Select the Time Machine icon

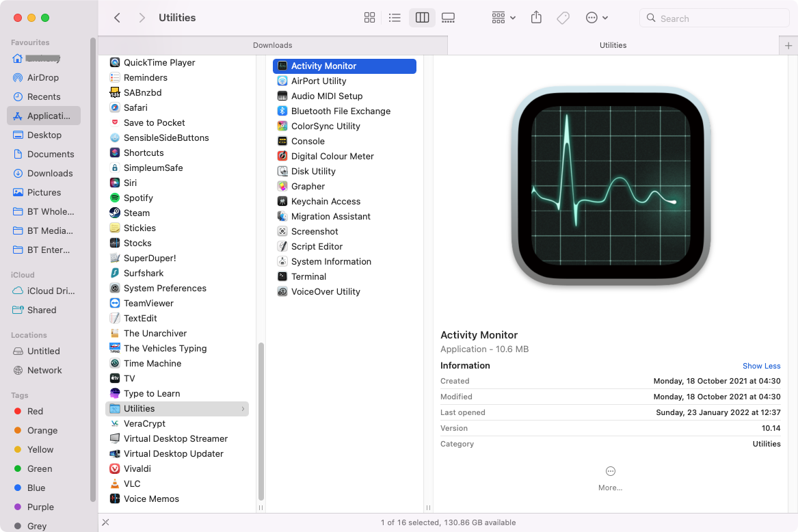pos(115,364)
